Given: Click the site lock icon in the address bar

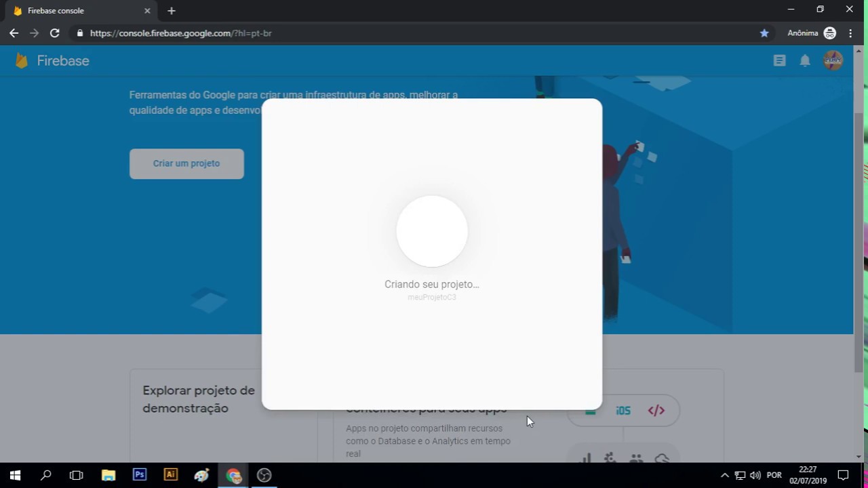Looking at the screenshot, I should tap(80, 33).
